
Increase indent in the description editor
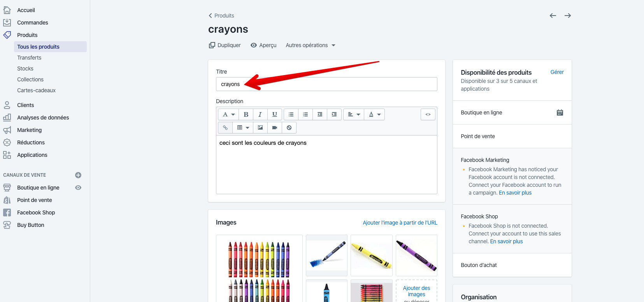point(334,114)
